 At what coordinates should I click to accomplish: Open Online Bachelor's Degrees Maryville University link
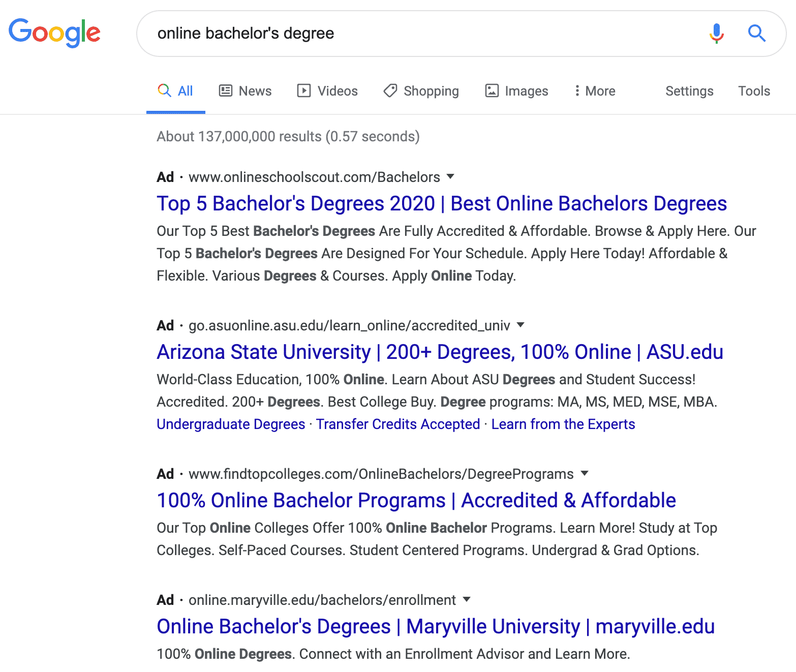click(436, 627)
